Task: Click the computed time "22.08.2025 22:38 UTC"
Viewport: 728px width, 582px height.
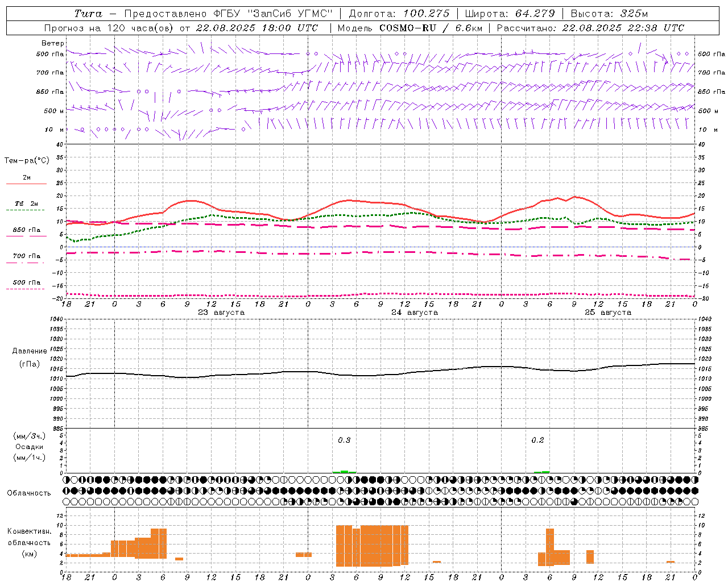Action: point(623,28)
